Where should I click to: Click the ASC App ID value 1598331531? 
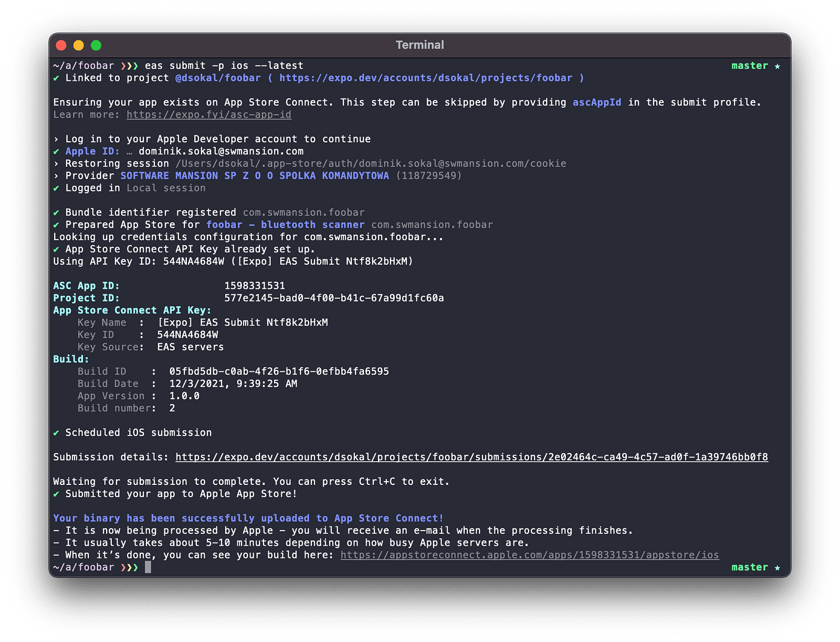click(254, 286)
